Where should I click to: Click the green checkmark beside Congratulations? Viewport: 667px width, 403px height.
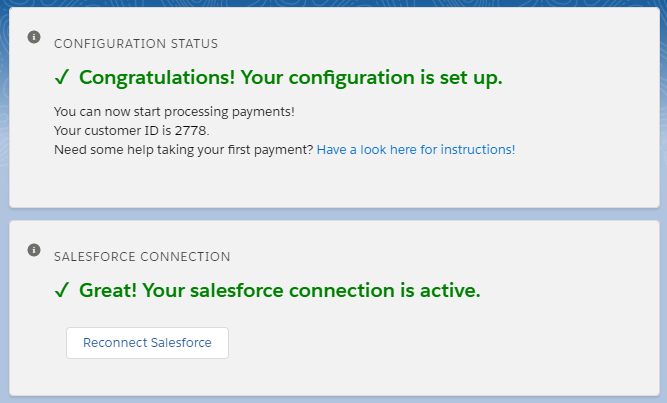coord(62,77)
